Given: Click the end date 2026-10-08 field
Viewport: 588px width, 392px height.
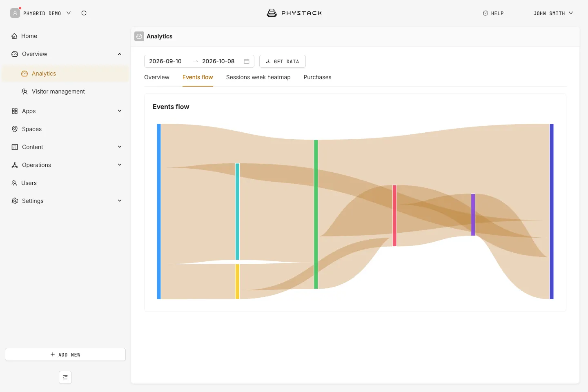Looking at the screenshot, I should point(218,61).
